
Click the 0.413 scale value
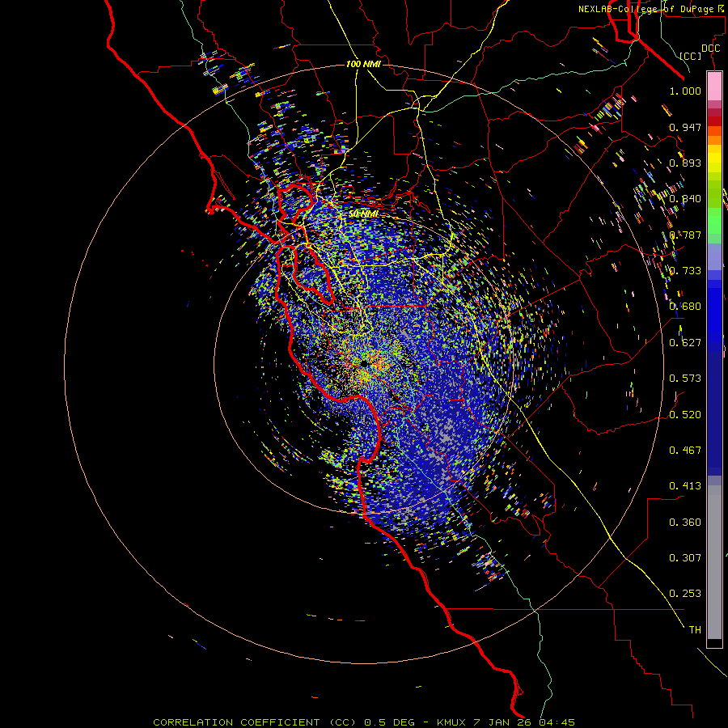(x=685, y=486)
